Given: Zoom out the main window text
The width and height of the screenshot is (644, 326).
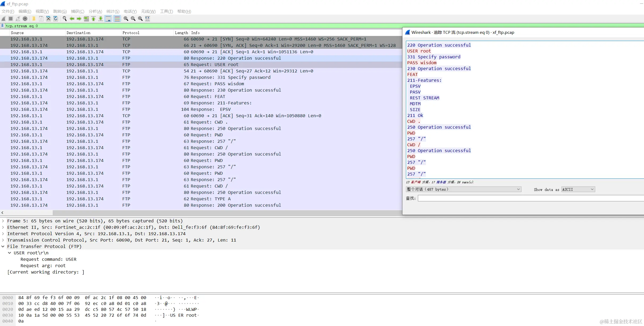Looking at the screenshot, I should pyautogui.click(x=133, y=19).
